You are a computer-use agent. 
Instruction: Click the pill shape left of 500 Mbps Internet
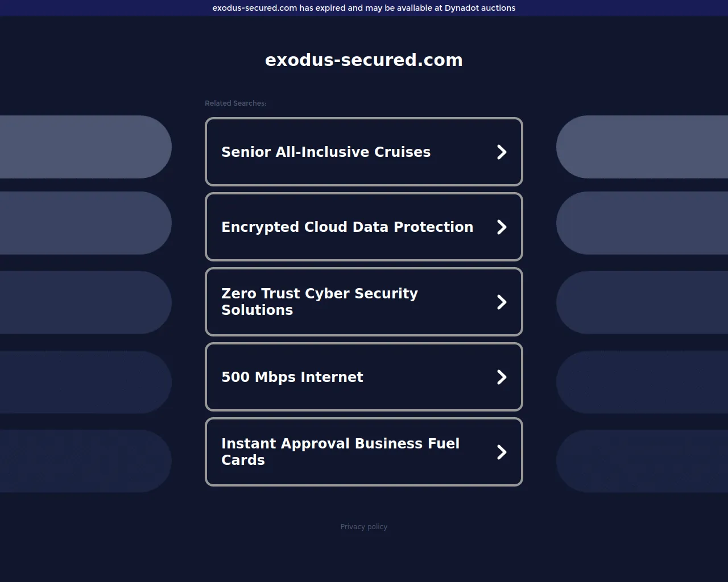(x=85, y=382)
